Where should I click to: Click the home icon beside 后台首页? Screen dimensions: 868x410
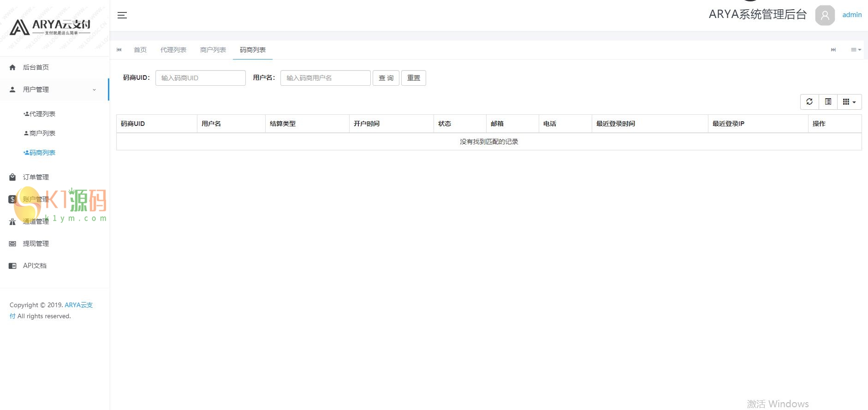click(12, 67)
